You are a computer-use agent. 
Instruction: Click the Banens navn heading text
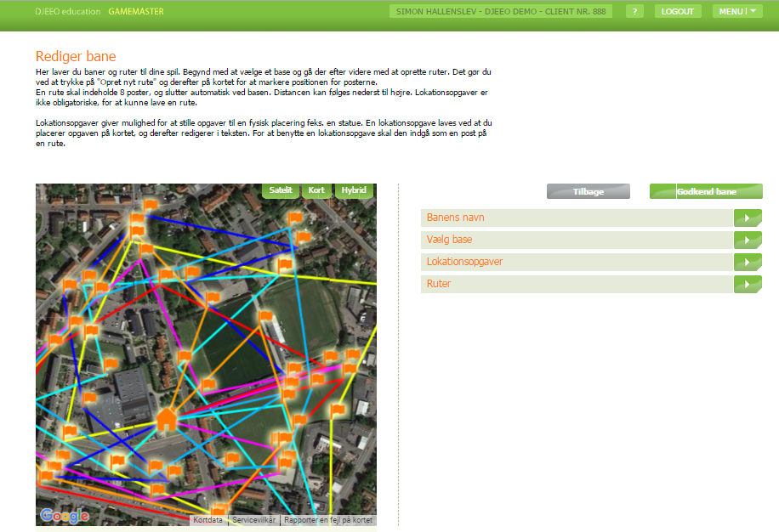(455, 218)
